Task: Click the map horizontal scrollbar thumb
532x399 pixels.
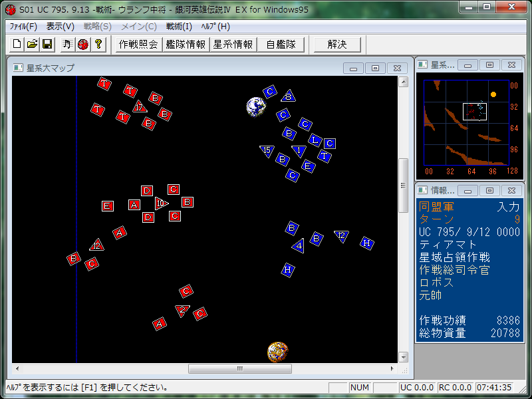Action: [x=240, y=368]
